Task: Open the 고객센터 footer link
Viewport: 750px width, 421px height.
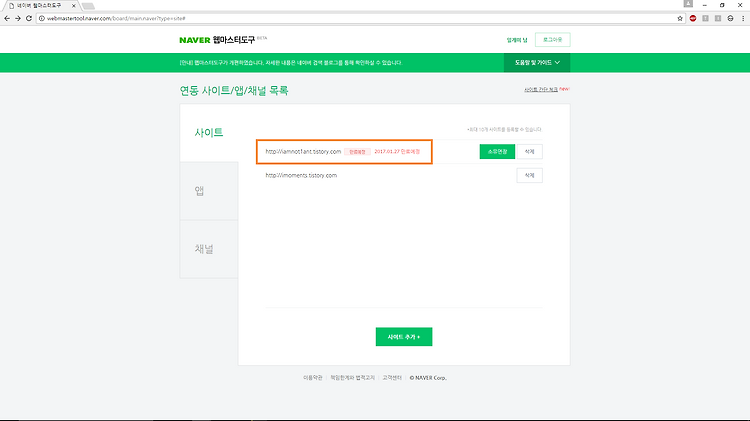Action: point(392,378)
